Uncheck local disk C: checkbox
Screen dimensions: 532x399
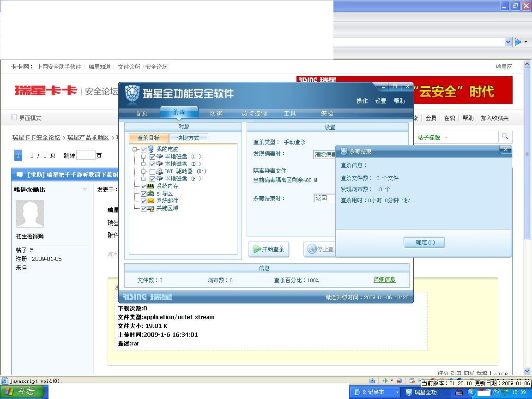click(x=152, y=157)
